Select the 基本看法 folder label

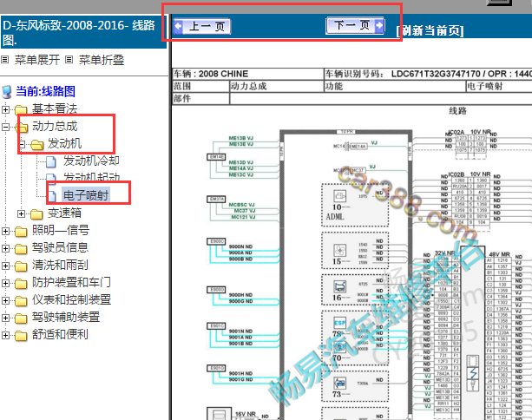click(x=55, y=108)
